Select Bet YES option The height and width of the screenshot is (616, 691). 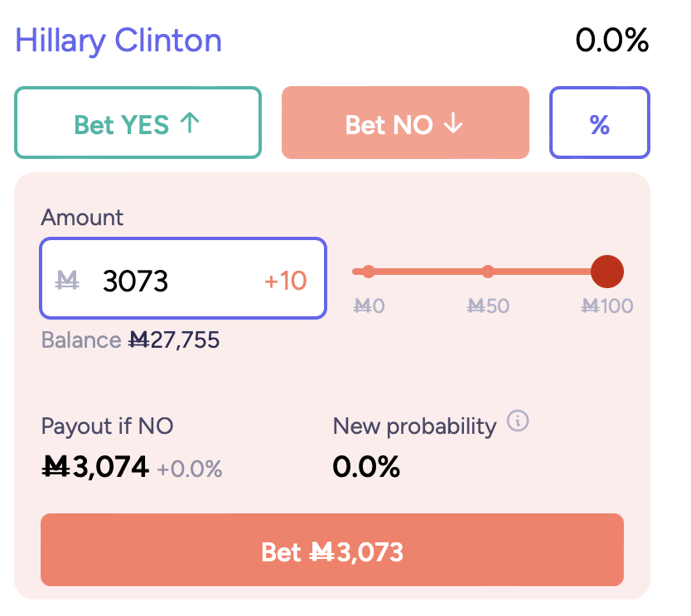pos(138,123)
